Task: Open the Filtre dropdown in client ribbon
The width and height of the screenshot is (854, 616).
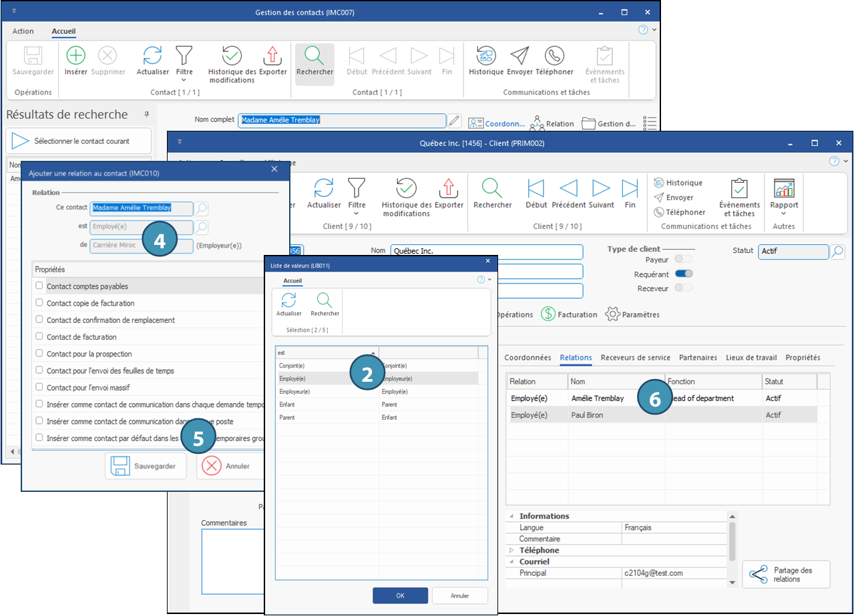Action: (x=357, y=194)
